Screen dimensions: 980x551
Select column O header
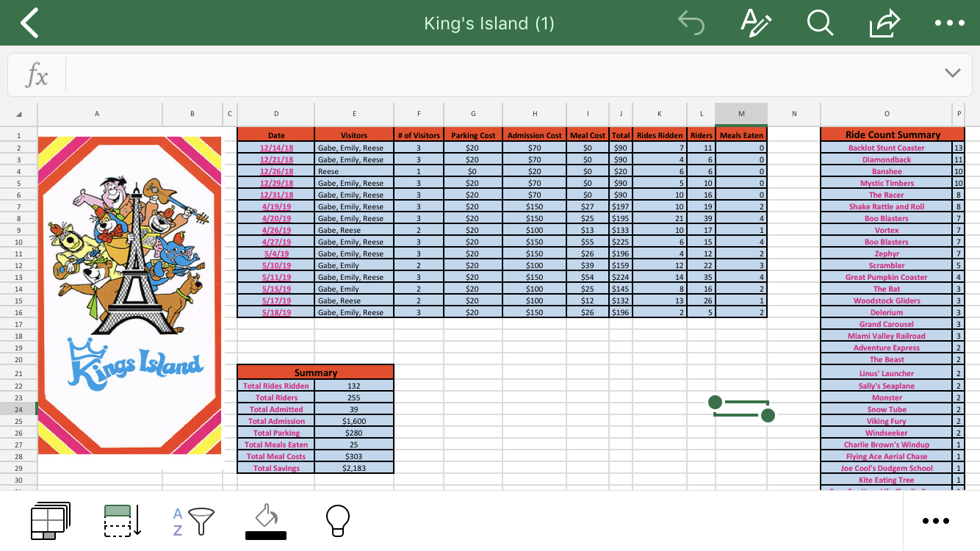(887, 114)
